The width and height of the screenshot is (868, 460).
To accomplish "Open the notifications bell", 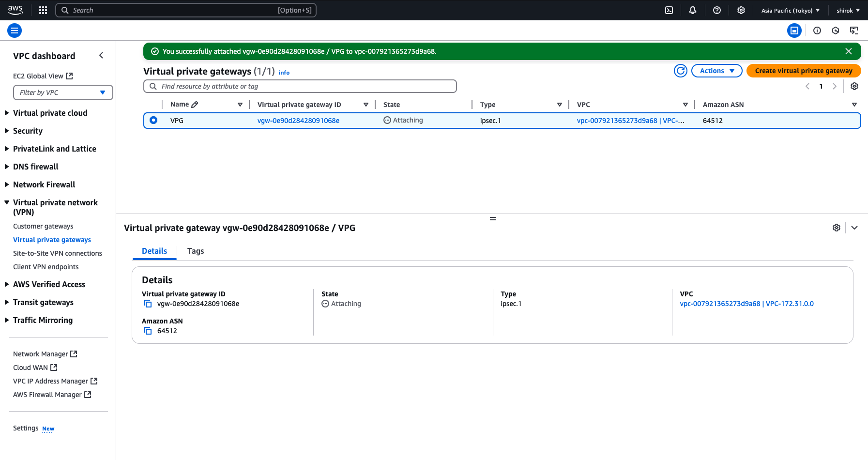I will [693, 10].
